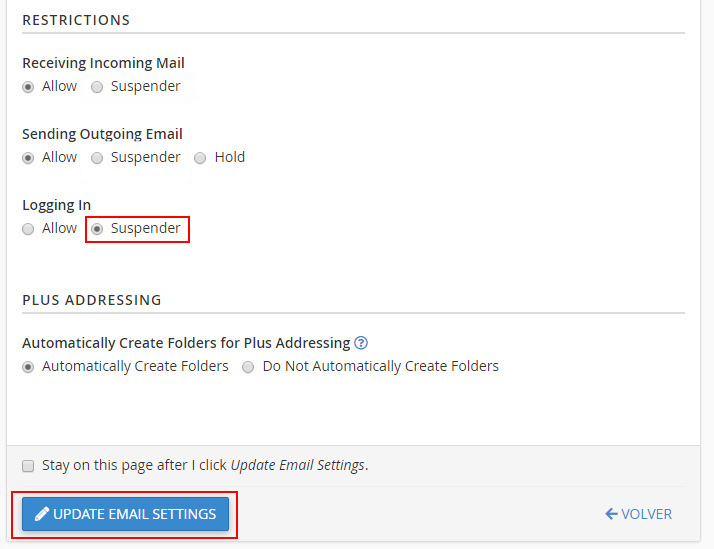Click the Automatically Create Folders for Plus Addressing label
Viewport: 714px width, 549px height.
pos(186,343)
